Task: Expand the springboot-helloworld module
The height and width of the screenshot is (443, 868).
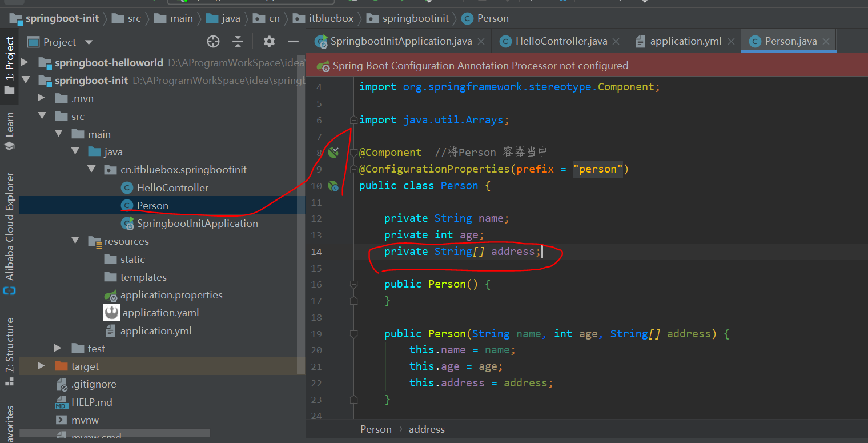Action: (x=25, y=62)
